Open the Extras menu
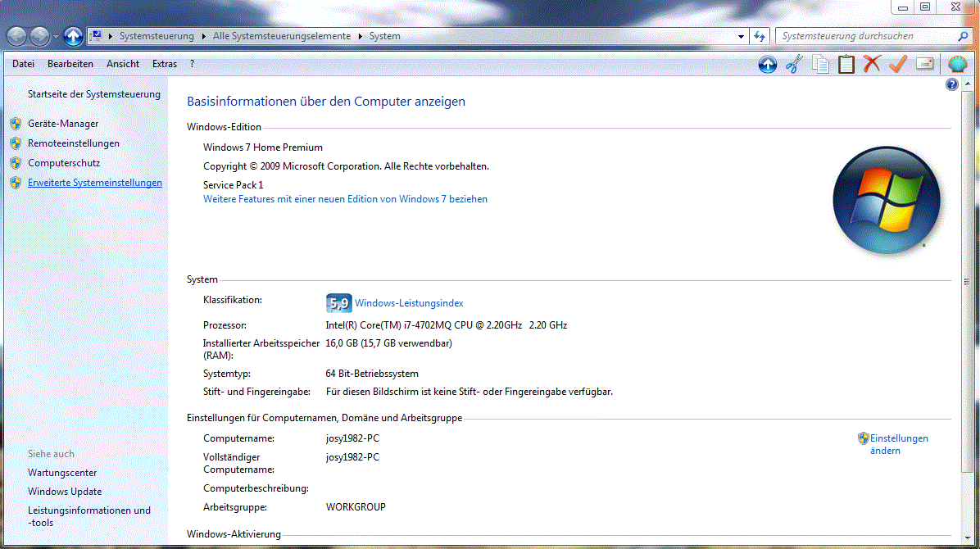 (x=165, y=64)
